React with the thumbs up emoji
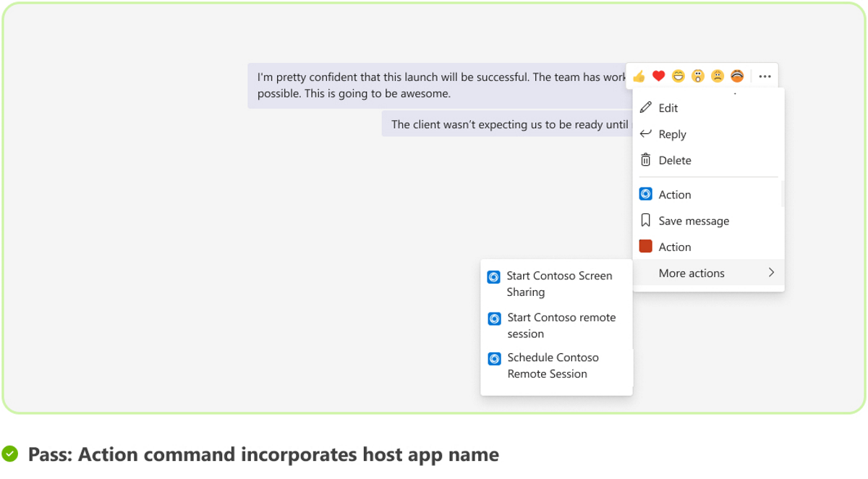Screen dimensions: 868x479 tap(639, 76)
